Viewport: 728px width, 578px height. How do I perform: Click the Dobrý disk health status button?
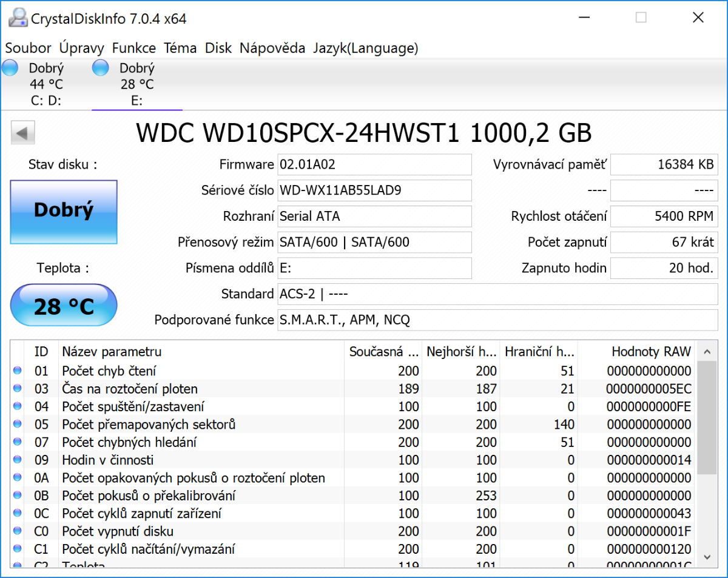click(64, 212)
